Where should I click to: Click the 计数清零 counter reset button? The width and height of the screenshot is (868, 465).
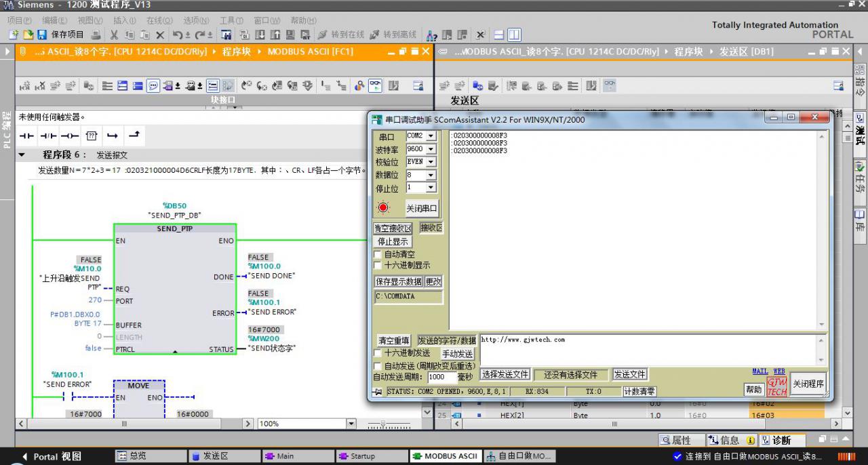coord(639,392)
